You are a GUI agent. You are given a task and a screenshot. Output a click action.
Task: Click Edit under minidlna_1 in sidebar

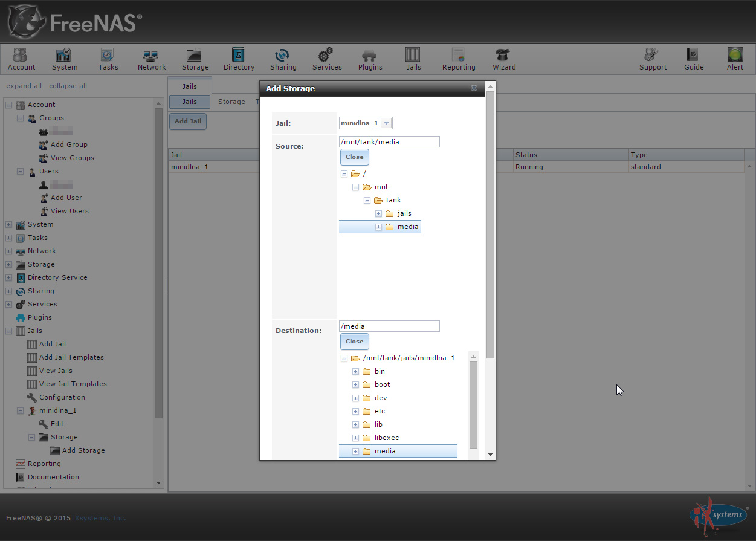(57, 424)
